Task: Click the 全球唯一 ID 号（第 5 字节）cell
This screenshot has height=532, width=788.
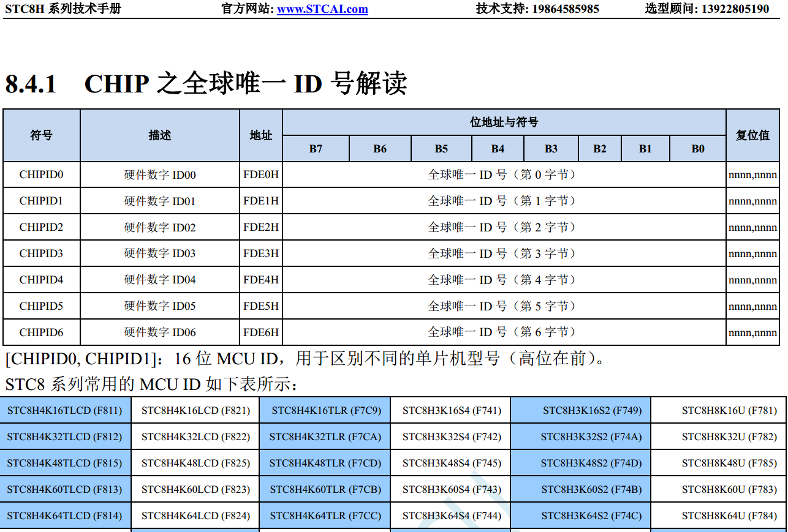Action: pos(504,306)
